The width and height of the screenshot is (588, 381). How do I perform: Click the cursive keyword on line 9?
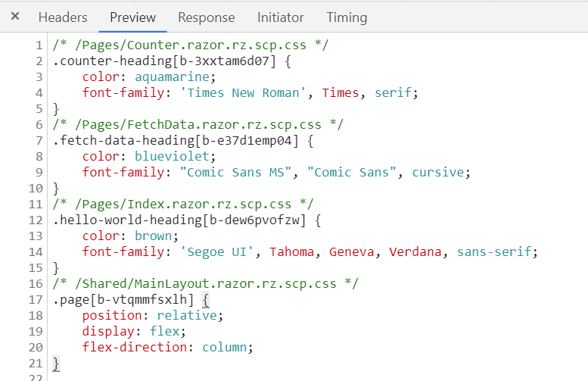tap(438, 172)
